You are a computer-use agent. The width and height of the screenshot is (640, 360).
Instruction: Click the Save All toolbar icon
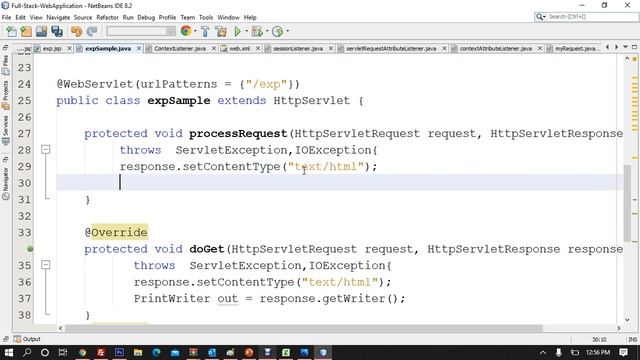pyautogui.click(x=57, y=31)
